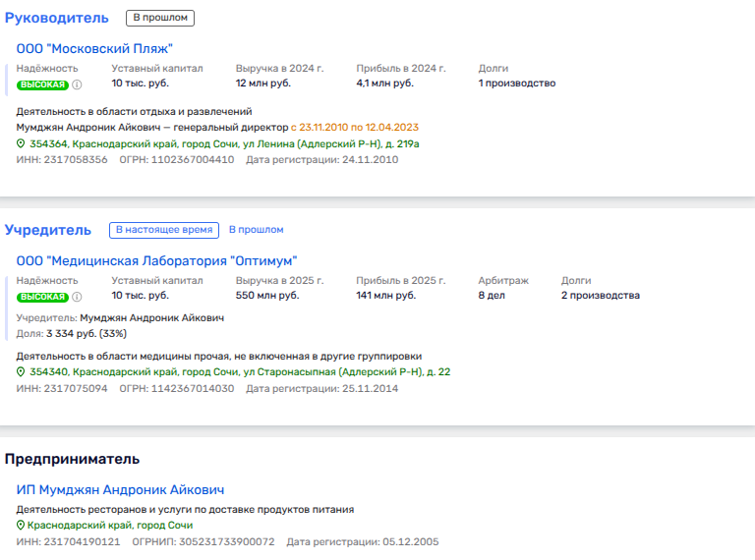Open ООО "Московский Пляж" company page
Screen dimensions: 755x560
click(x=94, y=48)
